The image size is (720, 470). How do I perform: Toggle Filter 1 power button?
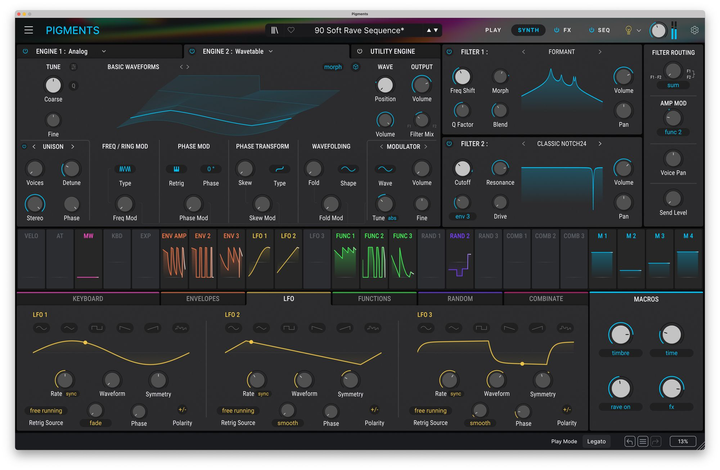click(x=450, y=52)
